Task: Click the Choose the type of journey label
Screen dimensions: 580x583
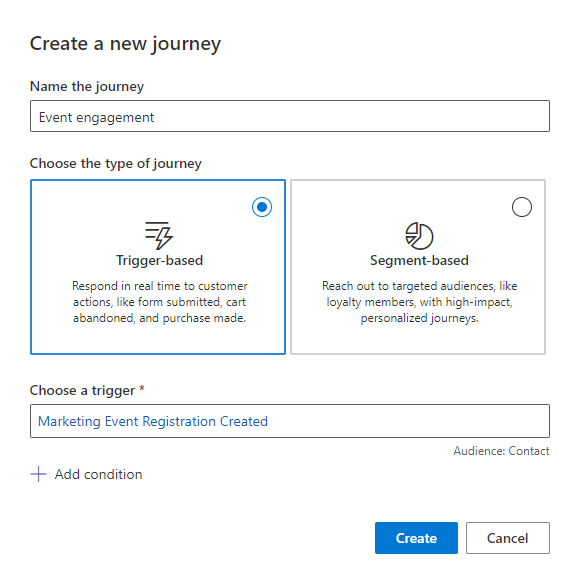Action: pyautogui.click(x=116, y=164)
